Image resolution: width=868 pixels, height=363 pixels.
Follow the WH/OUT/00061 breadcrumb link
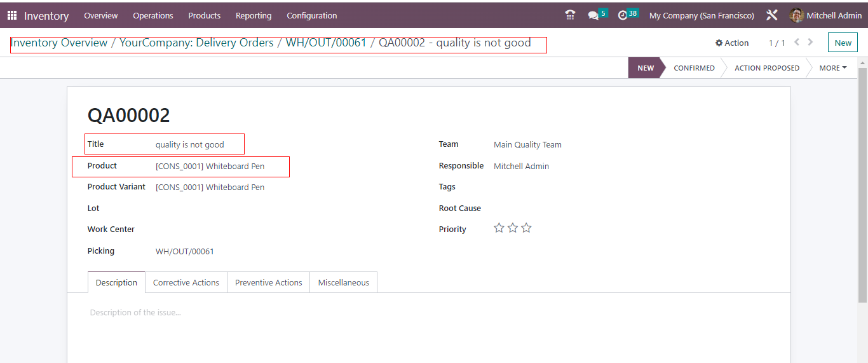326,43
